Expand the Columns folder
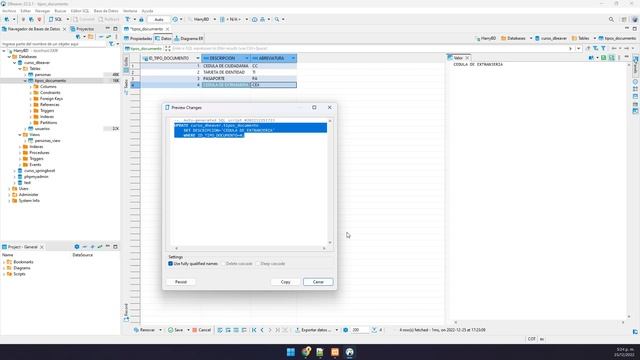This screenshot has width=640, height=360. point(31,87)
